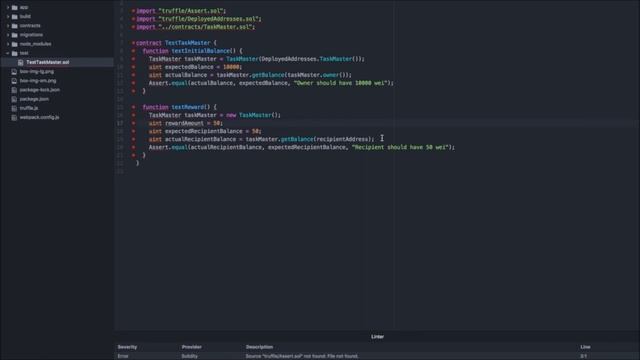Click 'function testReward()' in the editor
Image resolution: width=640 pixels, height=360 pixels.
pyautogui.click(x=179, y=107)
